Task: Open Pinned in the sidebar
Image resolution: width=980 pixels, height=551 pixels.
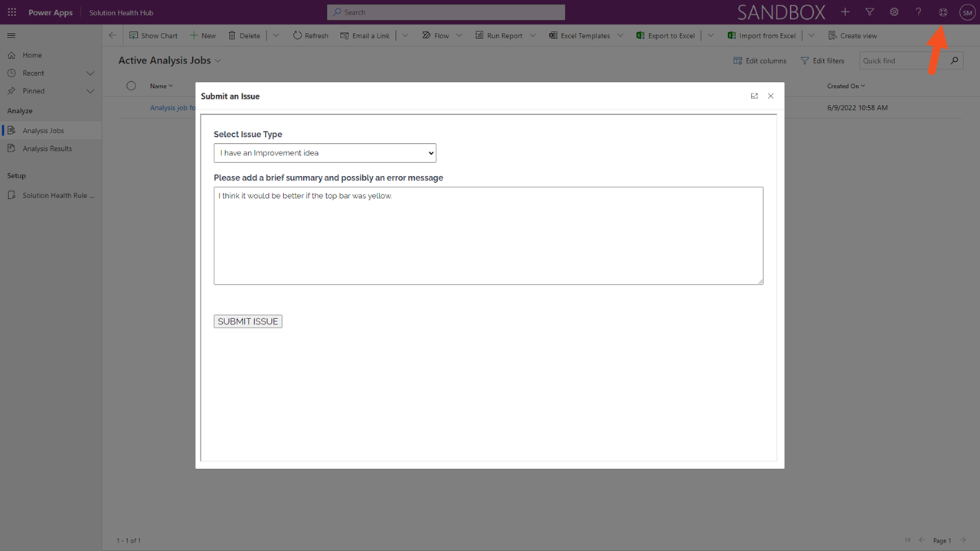Action: 33,90
